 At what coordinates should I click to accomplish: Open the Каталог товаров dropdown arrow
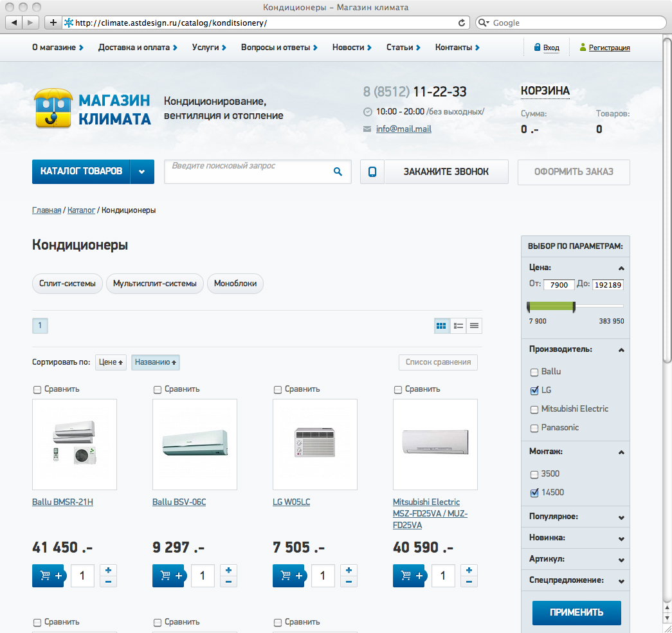(142, 172)
